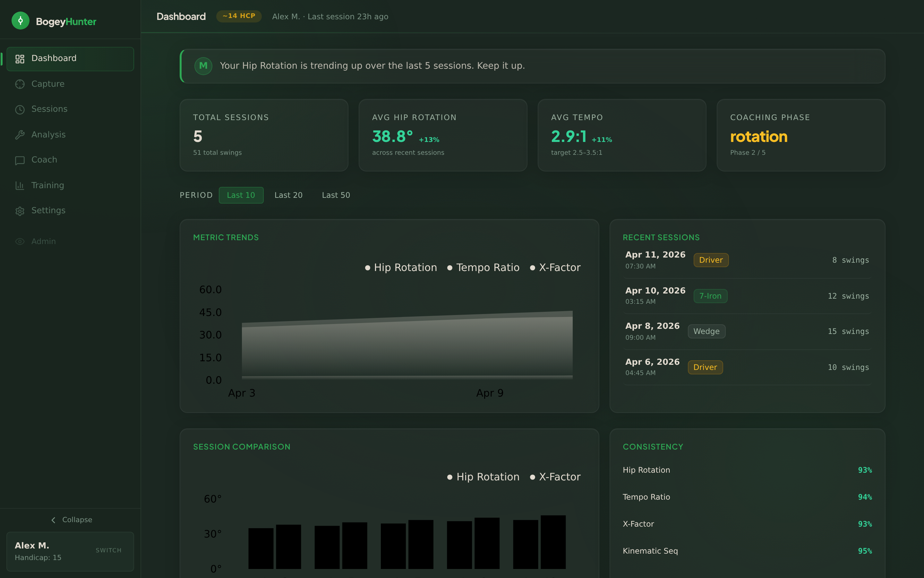Click the 'Phase 2 / 5' text

click(x=748, y=153)
